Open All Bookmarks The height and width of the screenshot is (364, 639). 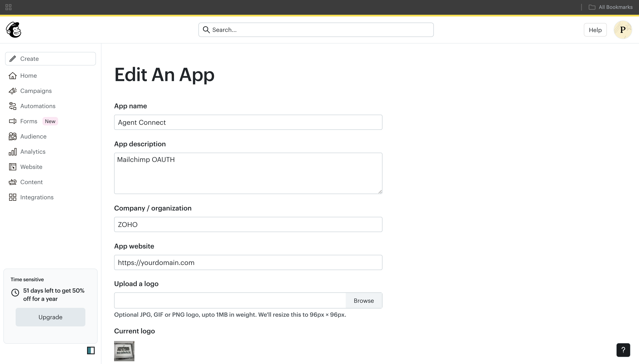coord(610,7)
